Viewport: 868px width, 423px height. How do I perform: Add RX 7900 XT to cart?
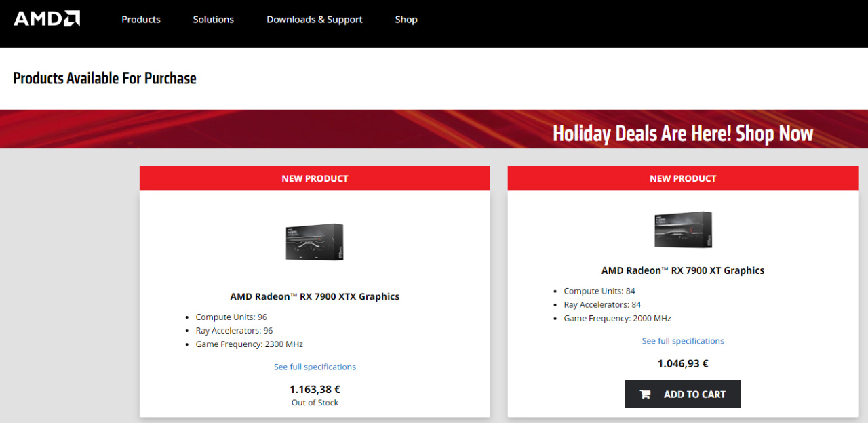(x=683, y=394)
